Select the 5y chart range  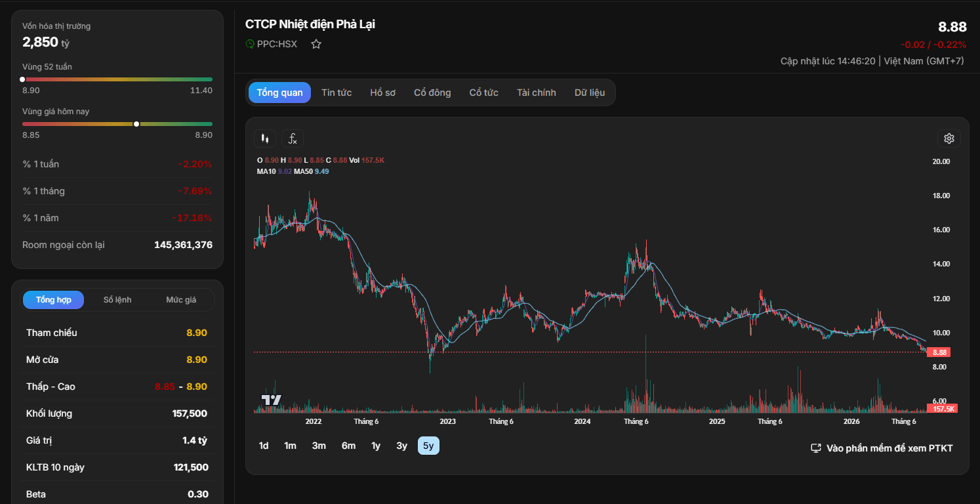(428, 446)
